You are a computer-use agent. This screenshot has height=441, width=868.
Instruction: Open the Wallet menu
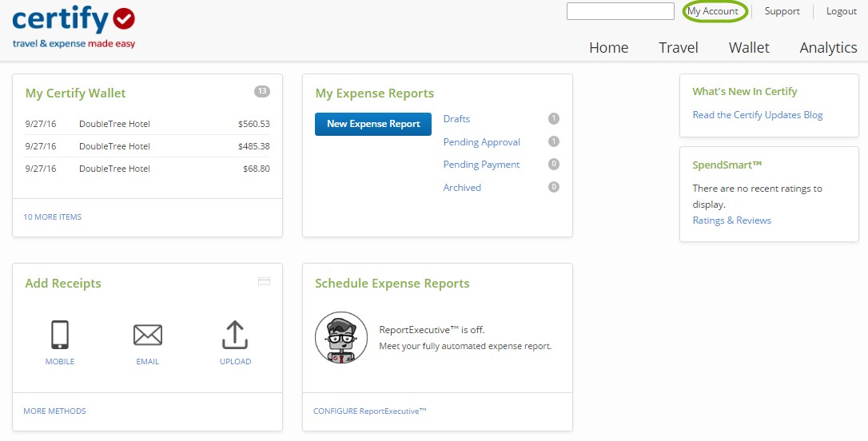(x=749, y=48)
